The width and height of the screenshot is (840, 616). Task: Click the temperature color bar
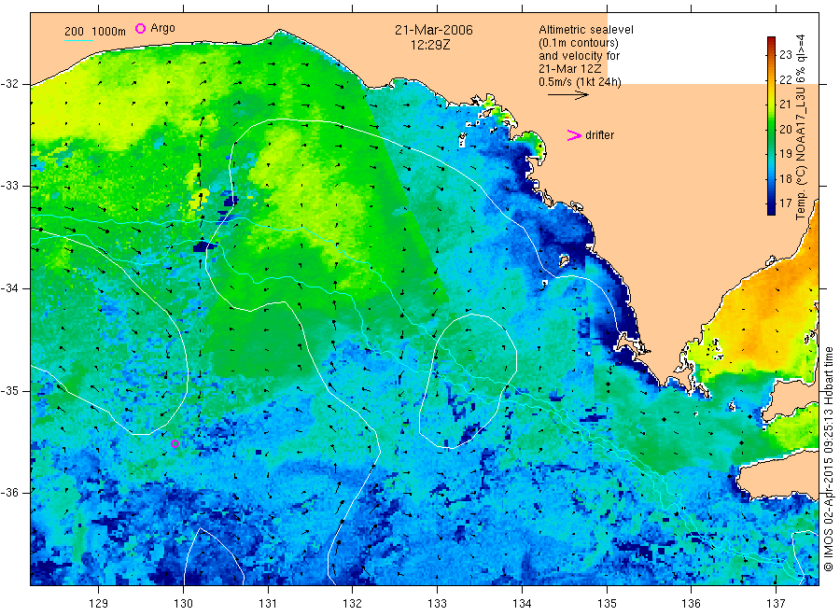pos(771,126)
